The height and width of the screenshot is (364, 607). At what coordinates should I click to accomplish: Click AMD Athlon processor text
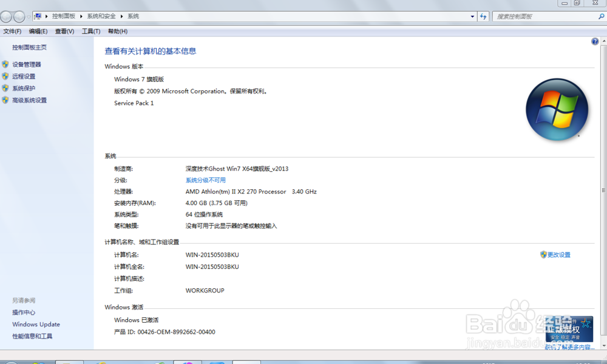[251, 192]
